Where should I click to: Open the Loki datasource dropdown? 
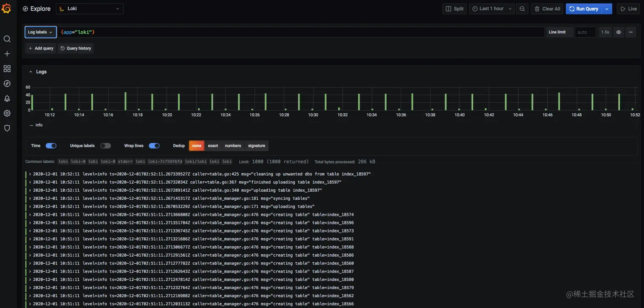point(90,9)
